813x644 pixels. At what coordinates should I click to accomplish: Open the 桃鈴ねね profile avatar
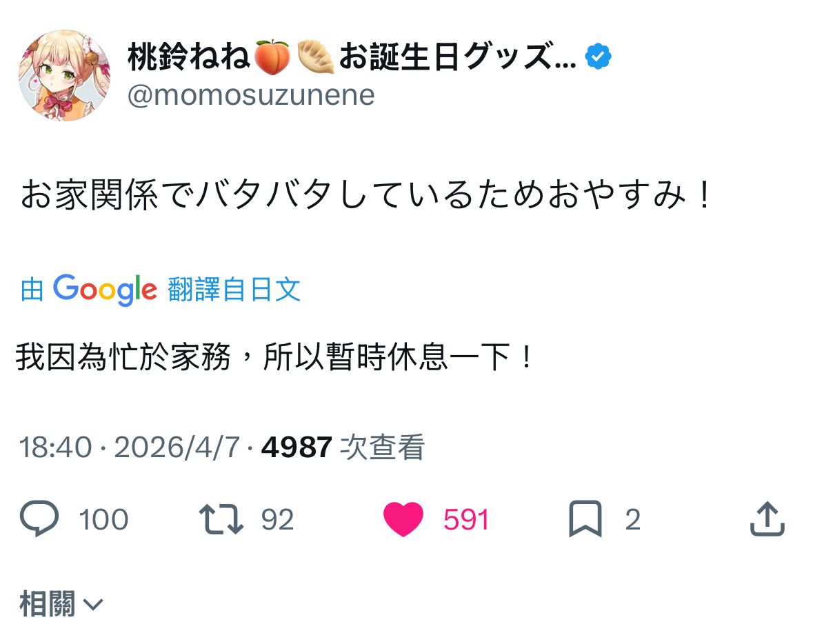63,74
